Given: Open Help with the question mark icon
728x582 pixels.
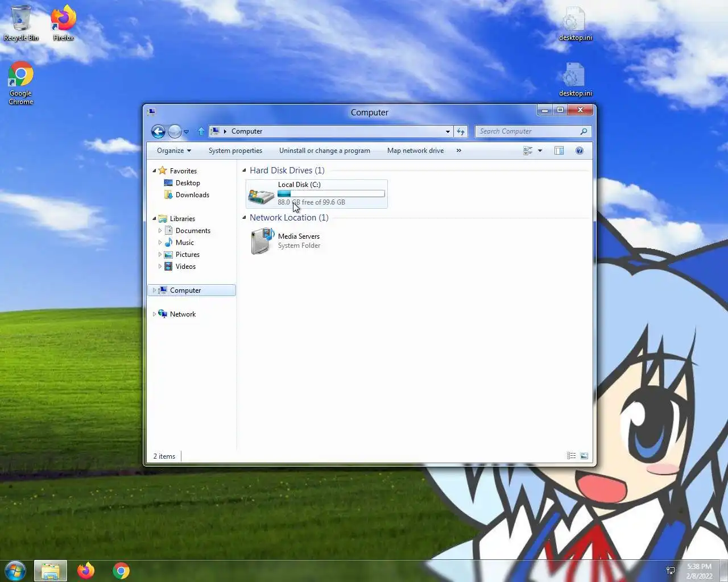Looking at the screenshot, I should (580, 151).
